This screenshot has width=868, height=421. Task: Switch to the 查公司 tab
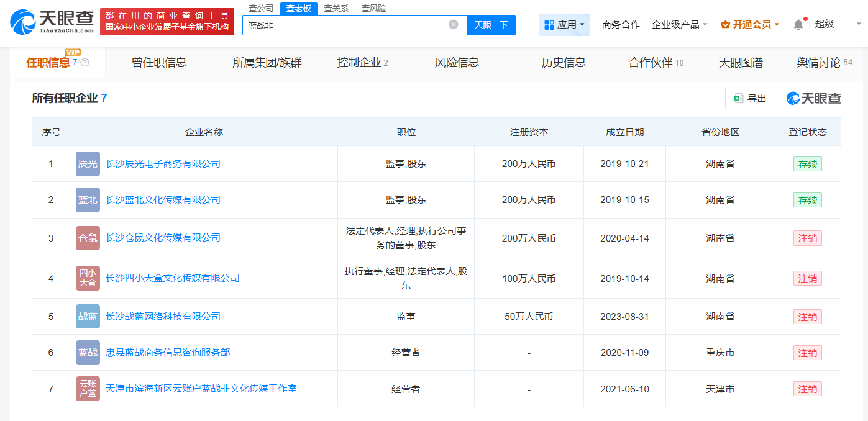[260, 7]
